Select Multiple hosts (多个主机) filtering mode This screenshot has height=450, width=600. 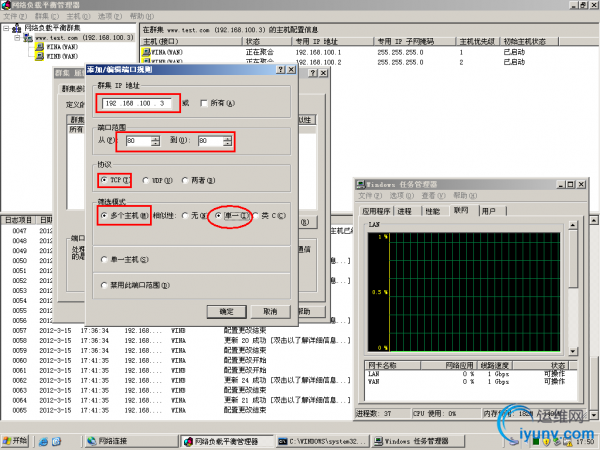104,215
